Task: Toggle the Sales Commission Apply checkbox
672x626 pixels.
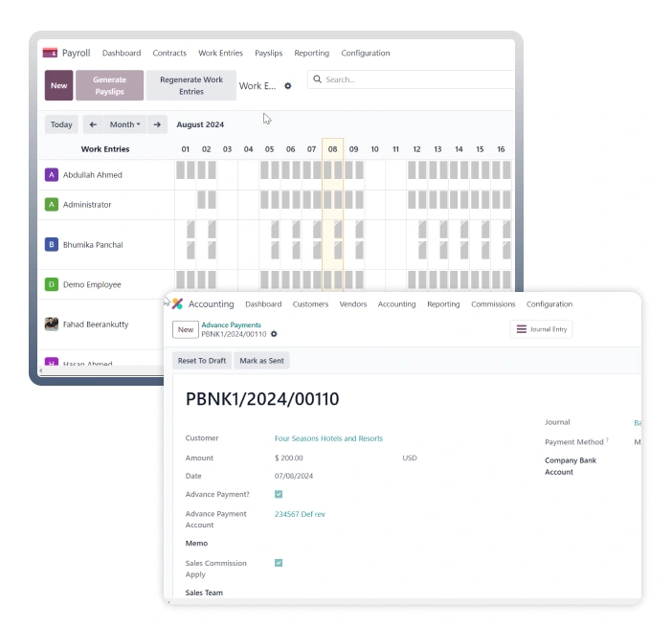Action: (279, 563)
